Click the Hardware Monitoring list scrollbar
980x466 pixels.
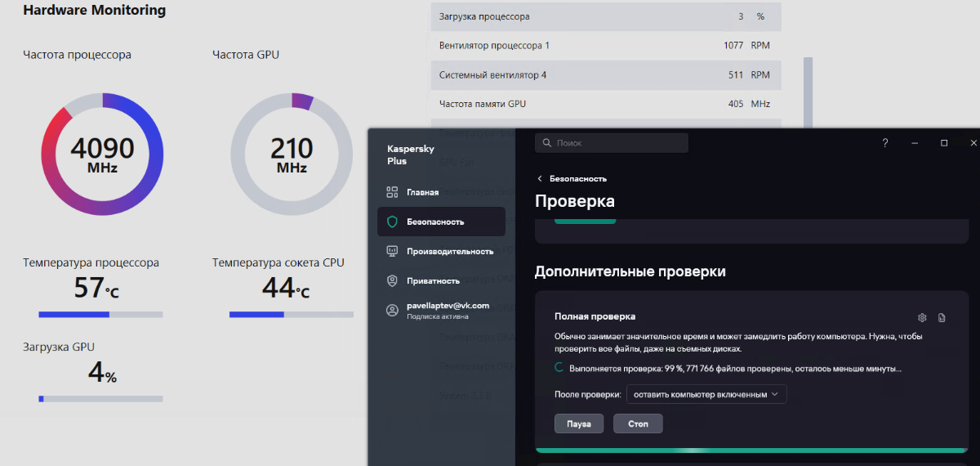click(808, 92)
